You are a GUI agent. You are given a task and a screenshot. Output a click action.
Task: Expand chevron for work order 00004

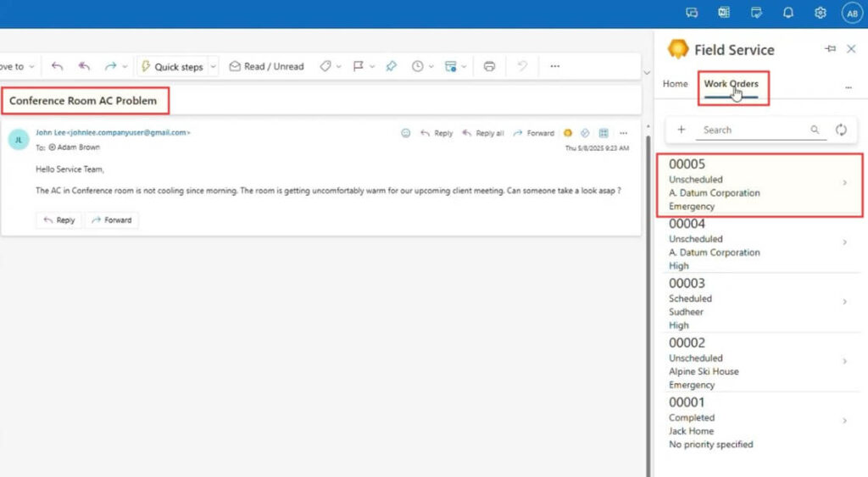845,241
